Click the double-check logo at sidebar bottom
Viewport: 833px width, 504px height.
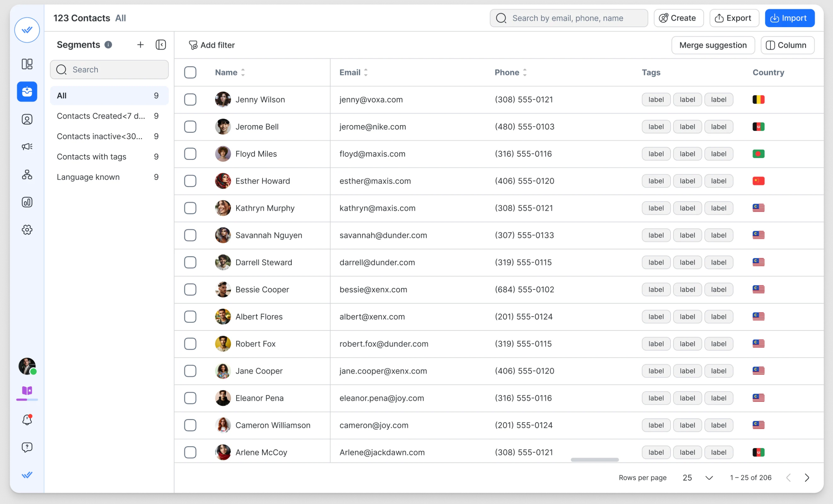(x=27, y=475)
